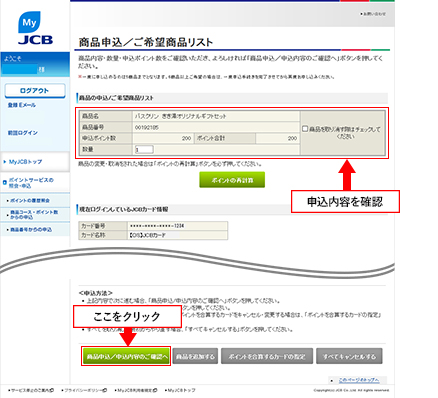Follow the このページのトップへ link
The height and width of the screenshot is (398, 438).
point(359,380)
